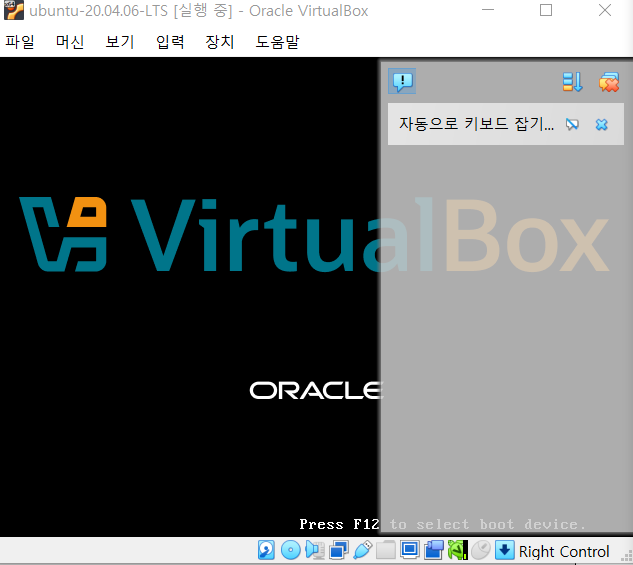The image size is (633, 565).
Task: Click the VirtualBox title bar app icon
Action: tap(14, 10)
